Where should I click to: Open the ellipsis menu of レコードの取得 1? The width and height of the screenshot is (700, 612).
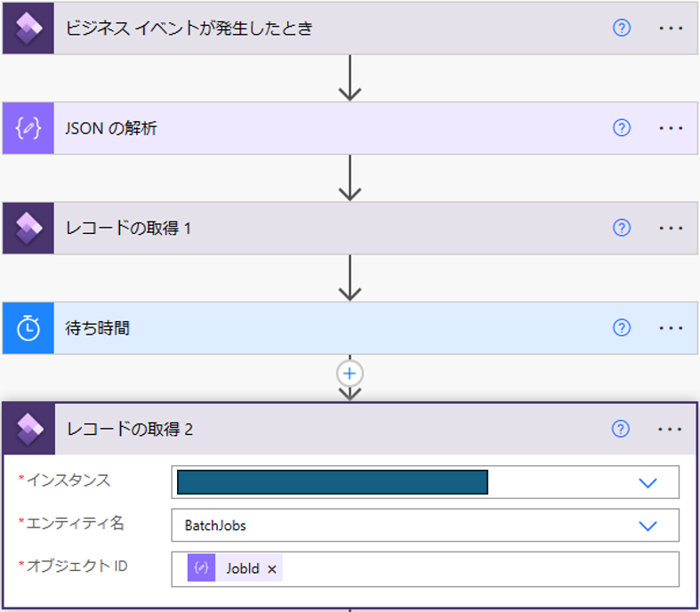(671, 228)
